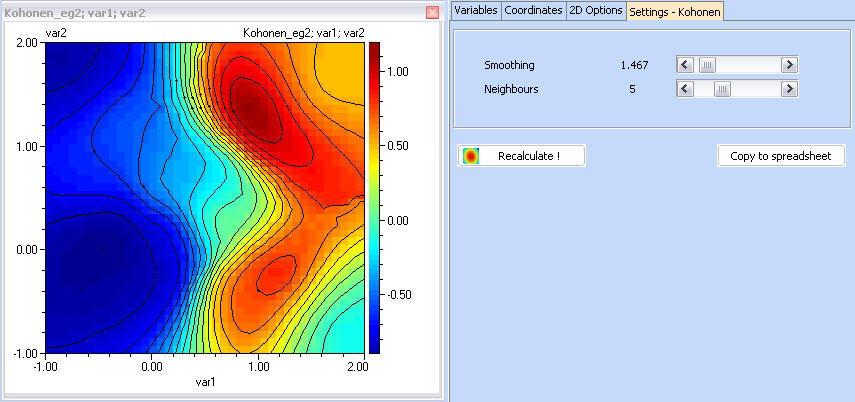Click the var1 x-axis label
The width and height of the screenshot is (855, 402).
click(204, 381)
